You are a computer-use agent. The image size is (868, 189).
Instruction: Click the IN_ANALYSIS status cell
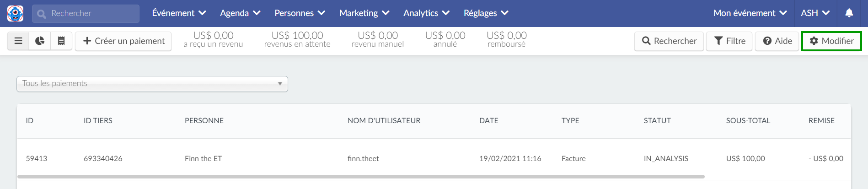pos(666,159)
